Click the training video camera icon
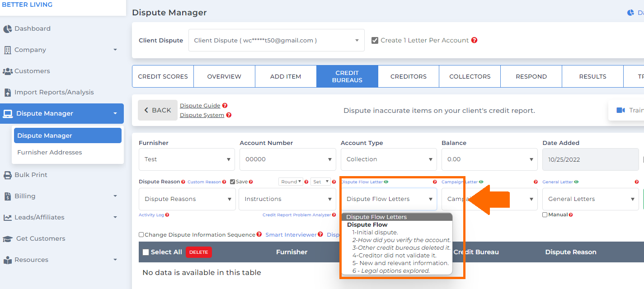Screen dimensions: 644x289 621,110
